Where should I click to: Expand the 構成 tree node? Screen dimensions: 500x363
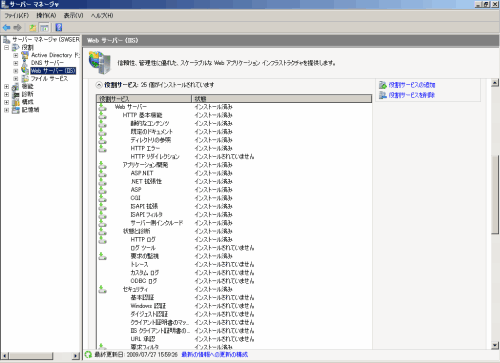pos(6,102)
